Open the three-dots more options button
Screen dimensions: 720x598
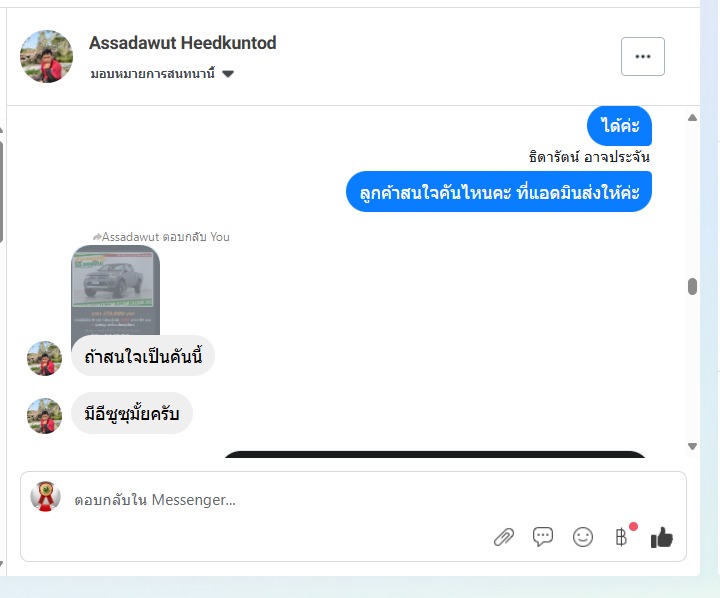coord(642,56)
